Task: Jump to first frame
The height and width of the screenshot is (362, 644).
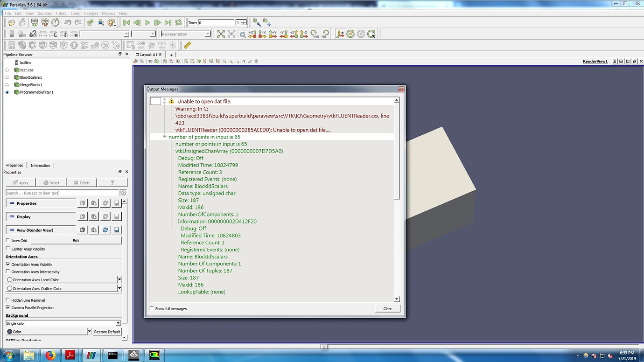Action: point(126,22)
